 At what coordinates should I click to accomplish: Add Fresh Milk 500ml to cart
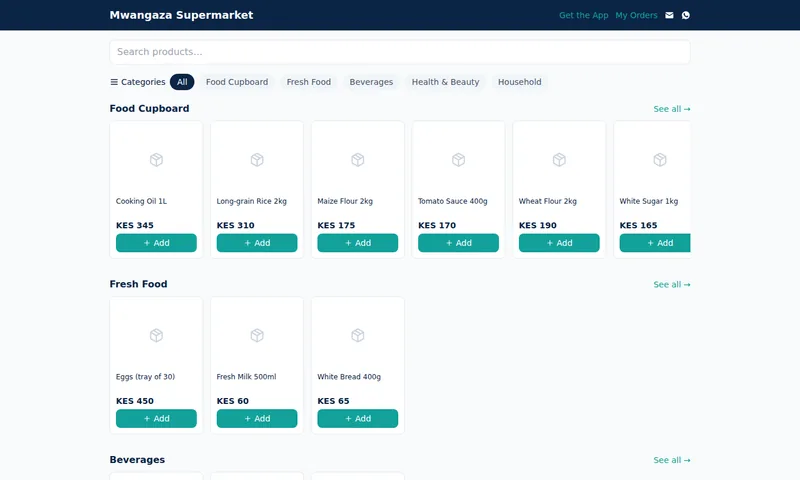[x=257, y=418]
